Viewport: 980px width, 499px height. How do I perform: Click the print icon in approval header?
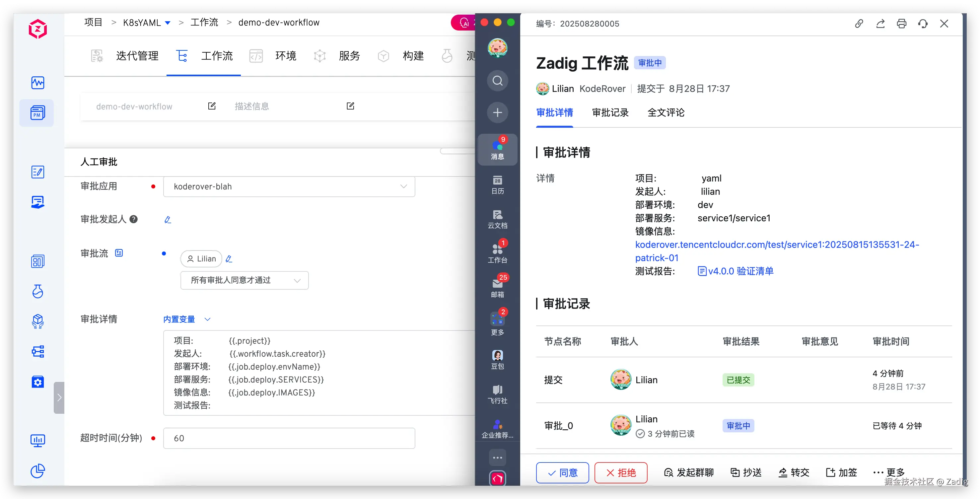(901, 24)
